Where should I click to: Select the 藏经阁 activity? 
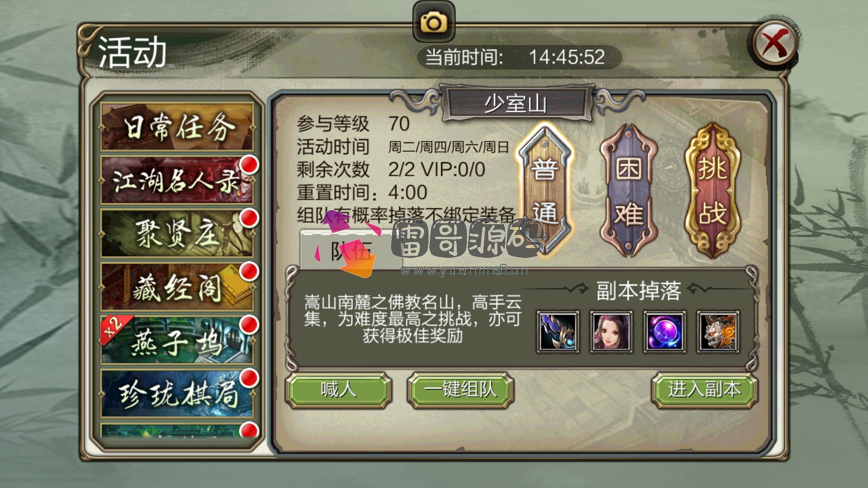(x=177, y=287)
